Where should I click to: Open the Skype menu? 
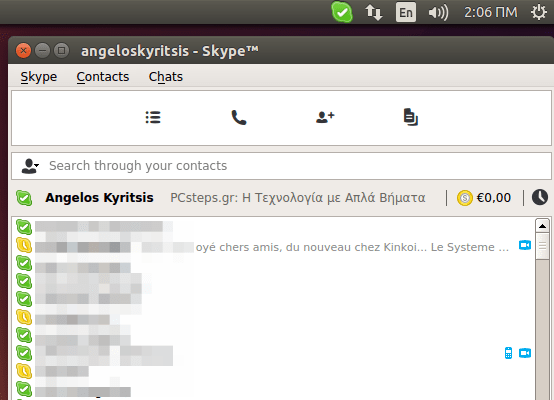(x=39, y=77)
